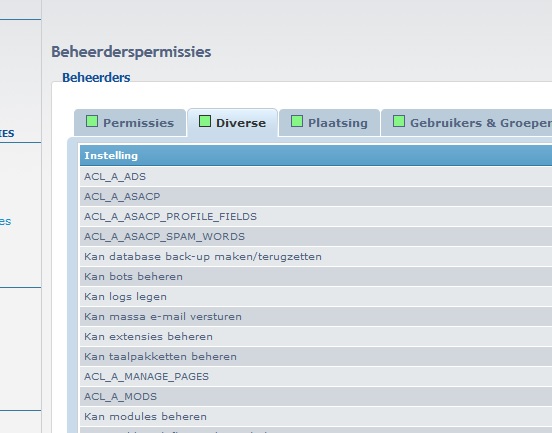Click the ACL_A_ASACP_SPAM_WORDS setting
This screenshot has height=433, width=552.
[316, 237]
